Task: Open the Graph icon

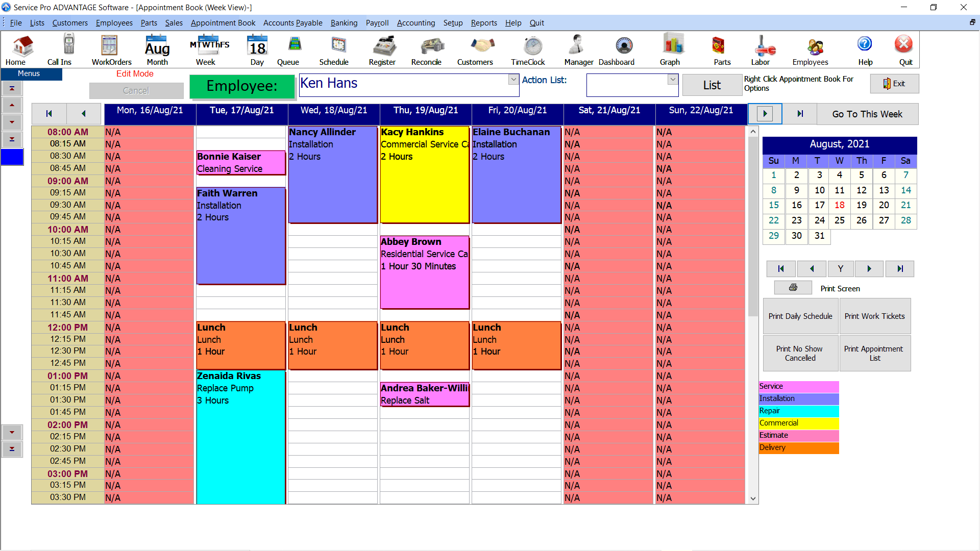Action: click(x=670, y=50)
